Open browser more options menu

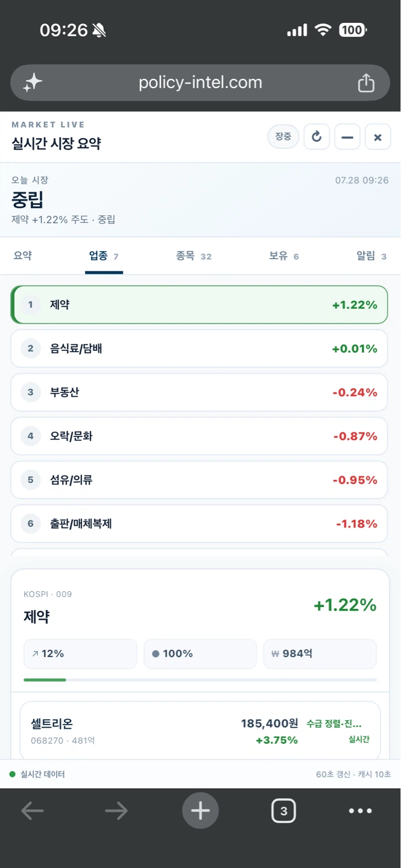point(361,811)
